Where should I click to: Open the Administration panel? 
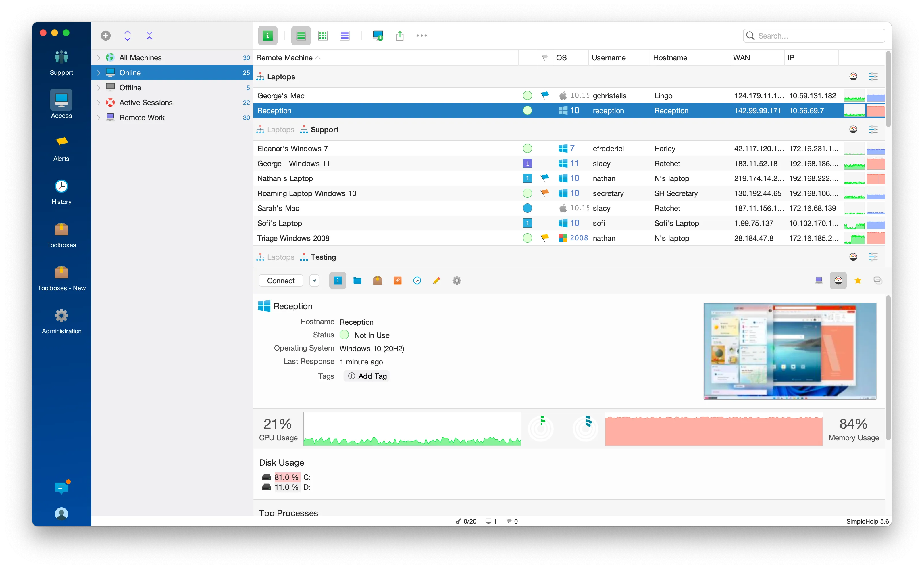point(61,320)
